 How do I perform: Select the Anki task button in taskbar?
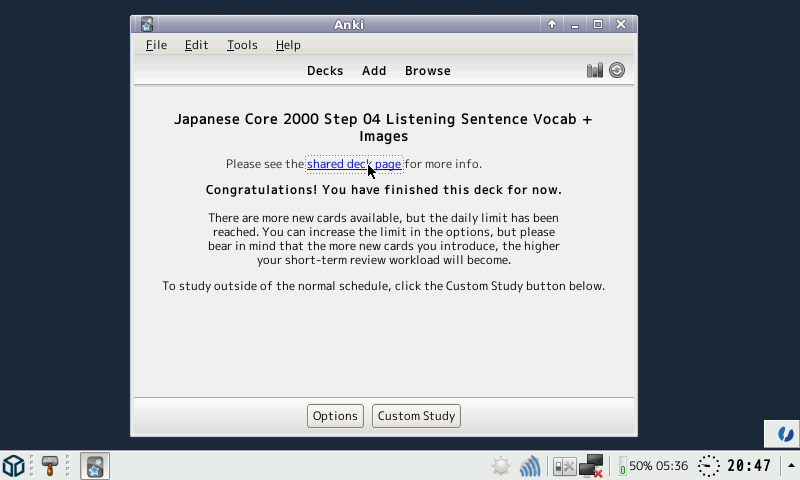tap(95, 466)
